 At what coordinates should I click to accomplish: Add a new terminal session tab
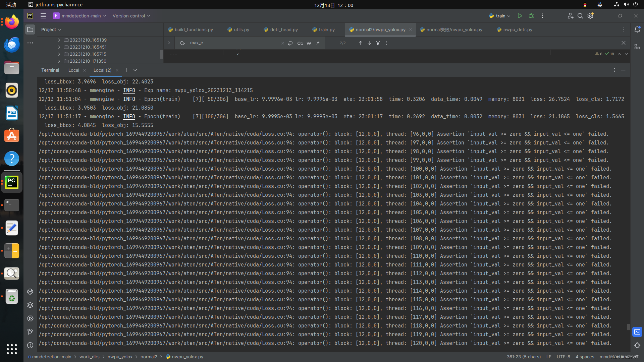[126, 70]
